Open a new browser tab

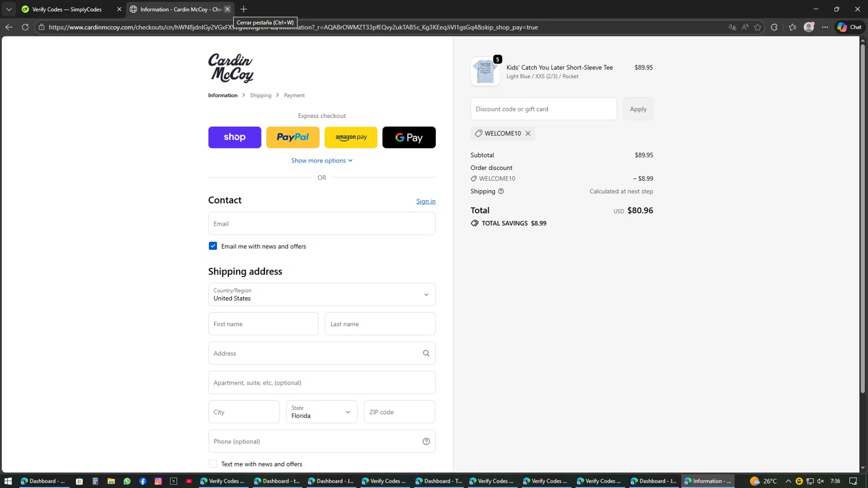tap(244, 9)
